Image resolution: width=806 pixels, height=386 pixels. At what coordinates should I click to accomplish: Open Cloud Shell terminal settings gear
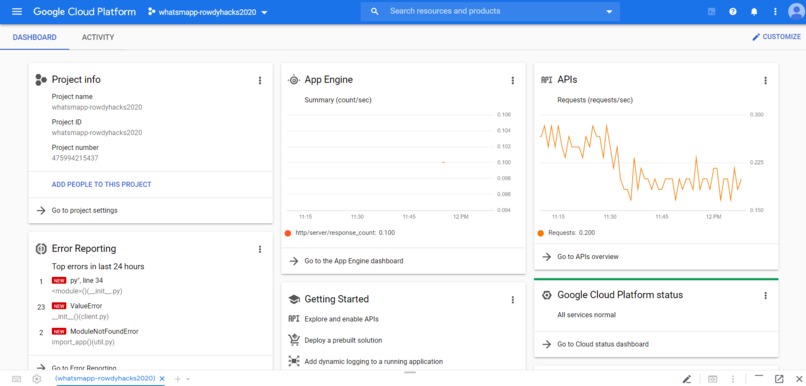(x=36, y=379)
